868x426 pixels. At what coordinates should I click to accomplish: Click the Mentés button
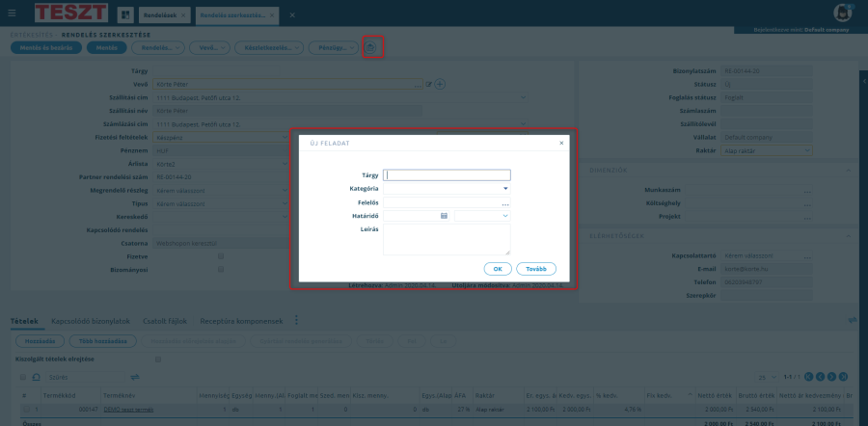(106, 48)
